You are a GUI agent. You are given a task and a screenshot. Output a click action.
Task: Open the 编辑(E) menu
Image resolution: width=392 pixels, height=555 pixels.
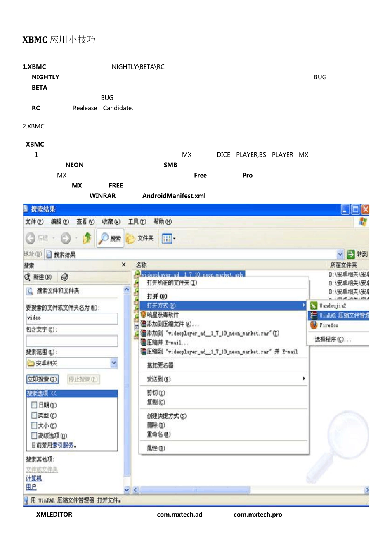tap(60, 222)
